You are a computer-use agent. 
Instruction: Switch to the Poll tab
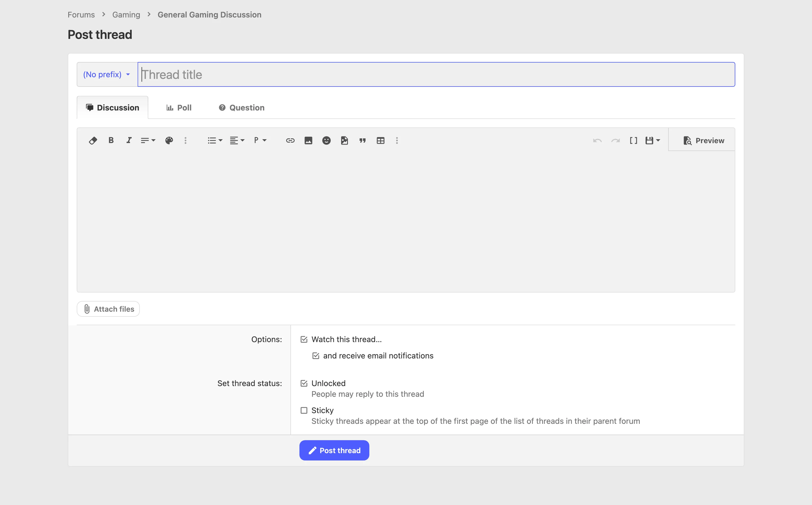tap(179, 108)
